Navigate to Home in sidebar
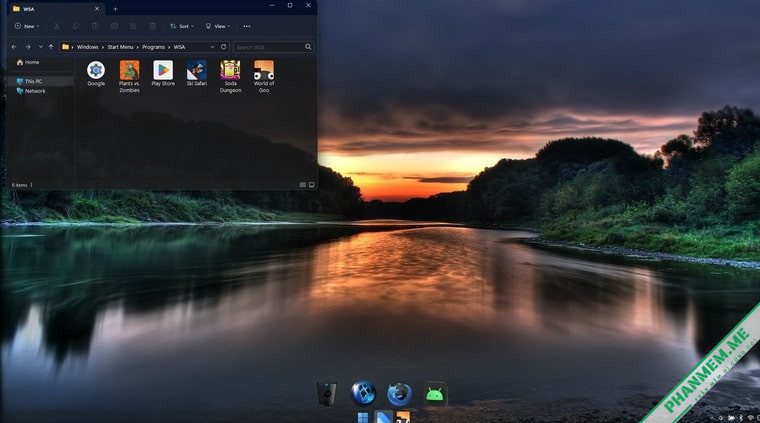 (x=28, y=62)
